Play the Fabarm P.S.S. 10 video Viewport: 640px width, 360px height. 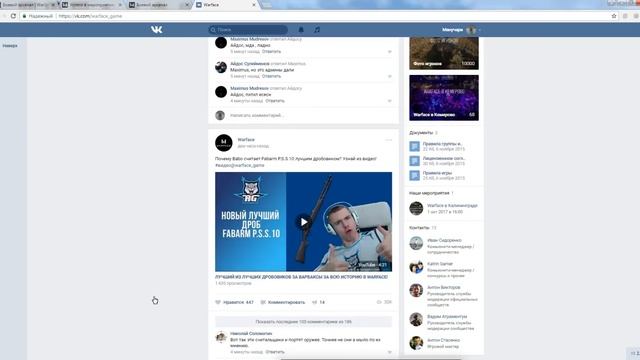coord(304,222)
